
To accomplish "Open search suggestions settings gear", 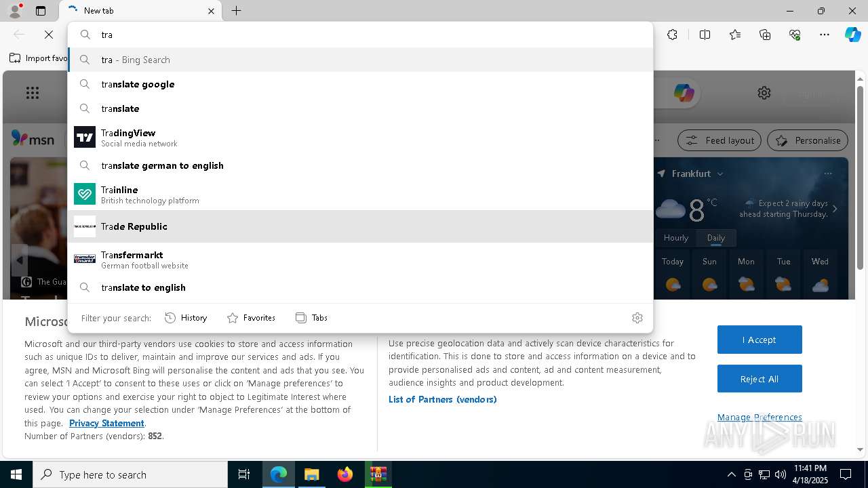I will (x=637, y=318).
